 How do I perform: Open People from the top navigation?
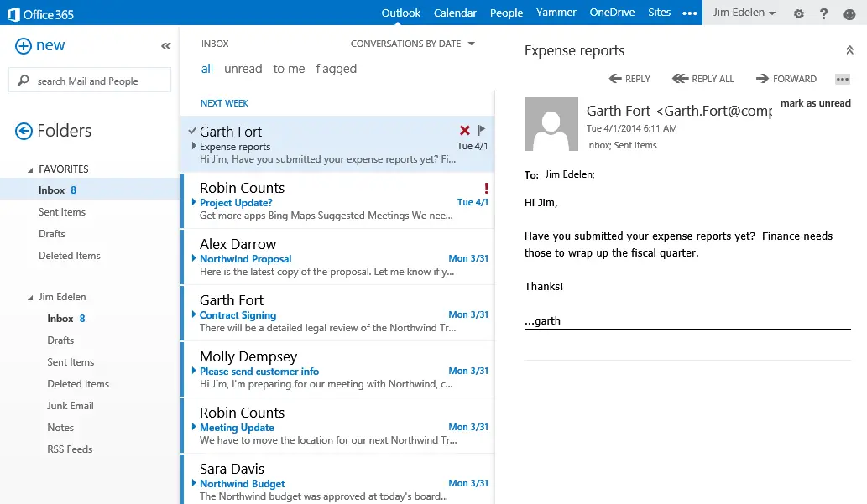click(506, 13)
